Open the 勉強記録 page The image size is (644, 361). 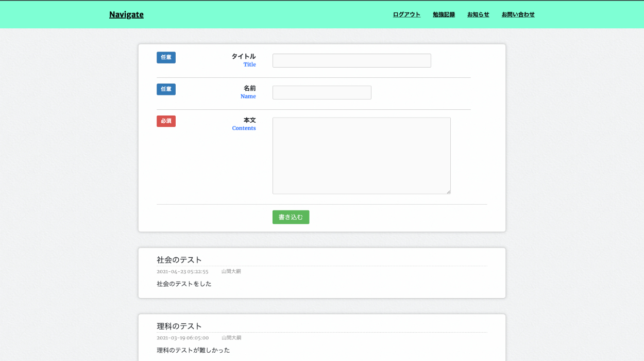pyautogui.click(x=444, y=14)
